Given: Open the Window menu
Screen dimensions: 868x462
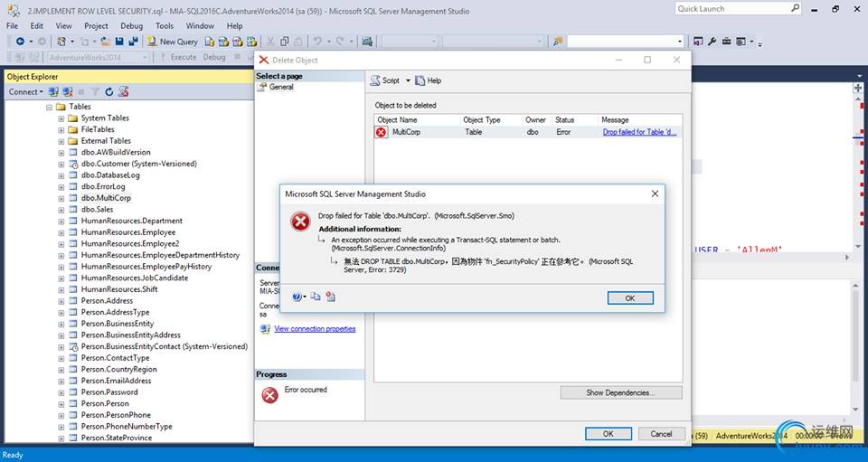Looking at the screenshot, I should (x=200, y=25).
